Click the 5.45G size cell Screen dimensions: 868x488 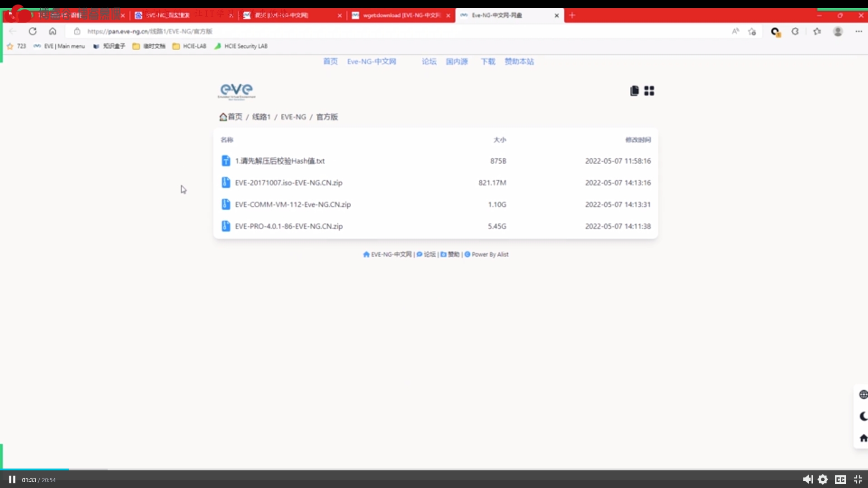pos(497,226)
